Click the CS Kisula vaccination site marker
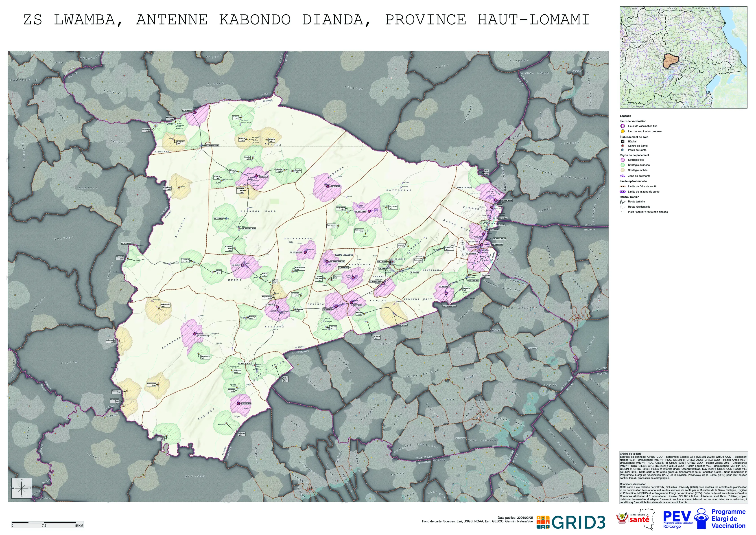This screenshot has width=756, height=535. click(x=256, y=176)
